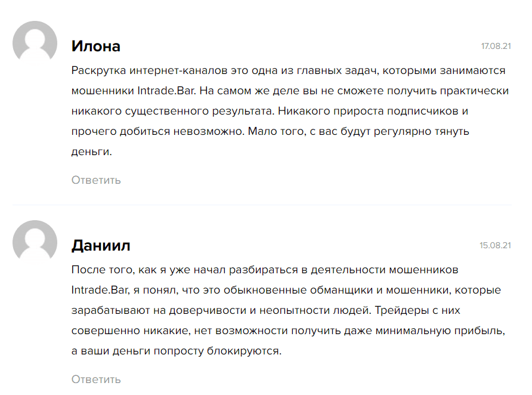Open the author name Илона

(x=95, y=46)
